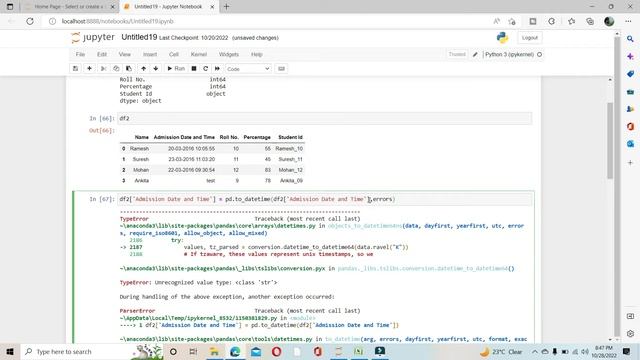The width and height of the screenshot is (640, 360).
Task: Open the Mail app from taskbar
Action: (256, 351)
